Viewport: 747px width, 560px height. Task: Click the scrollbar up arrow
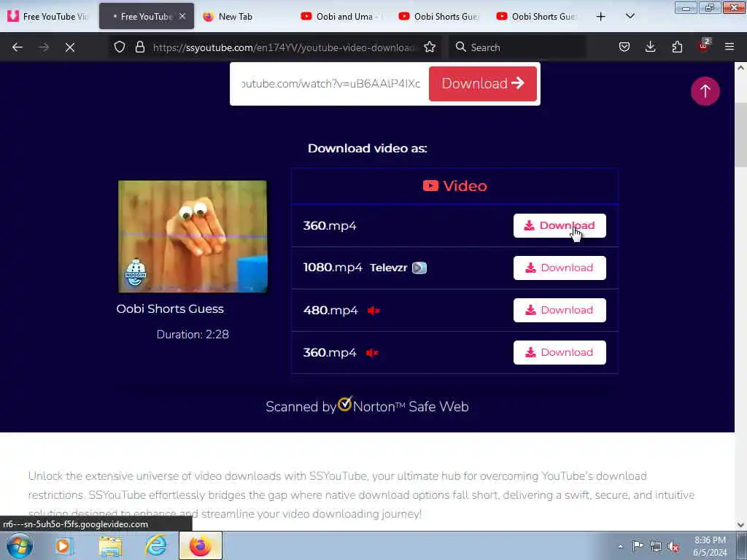click(x=740, y=68)
